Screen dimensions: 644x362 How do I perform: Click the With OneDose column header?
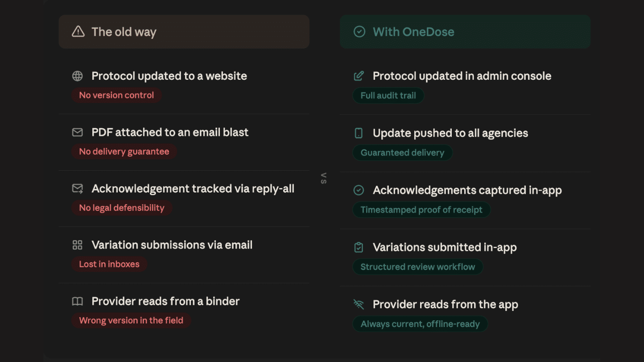[x=465, y=32]
